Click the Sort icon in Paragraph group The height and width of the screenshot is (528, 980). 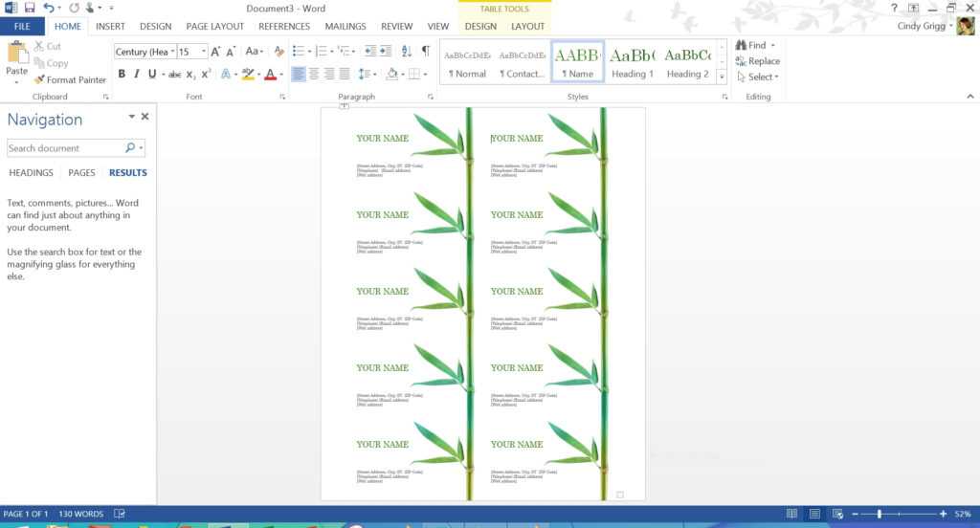(407, 52)
